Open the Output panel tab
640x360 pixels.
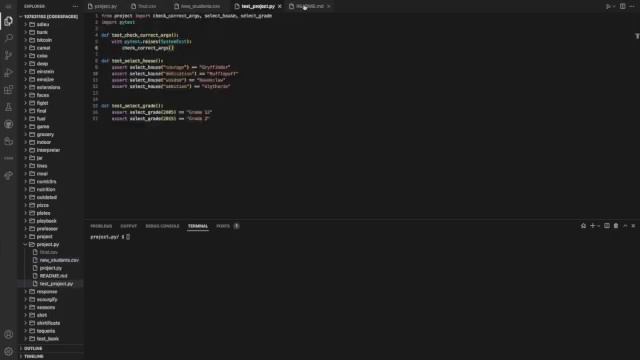pos(129,226)
